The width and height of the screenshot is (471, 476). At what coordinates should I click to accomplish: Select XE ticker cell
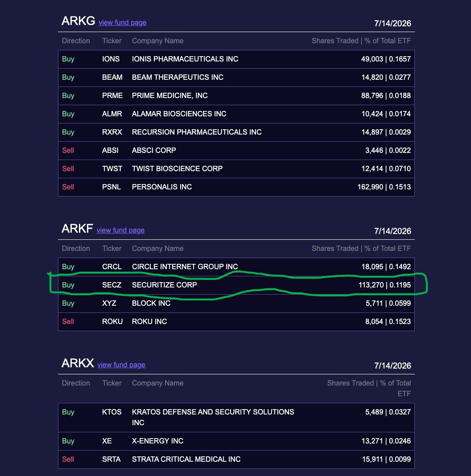click(107, 441)
